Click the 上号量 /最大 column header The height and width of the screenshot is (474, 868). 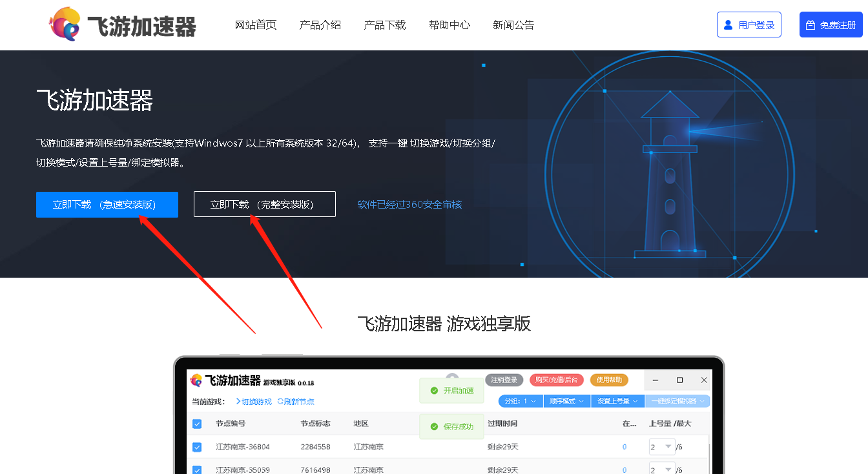[x=670, y=424]
